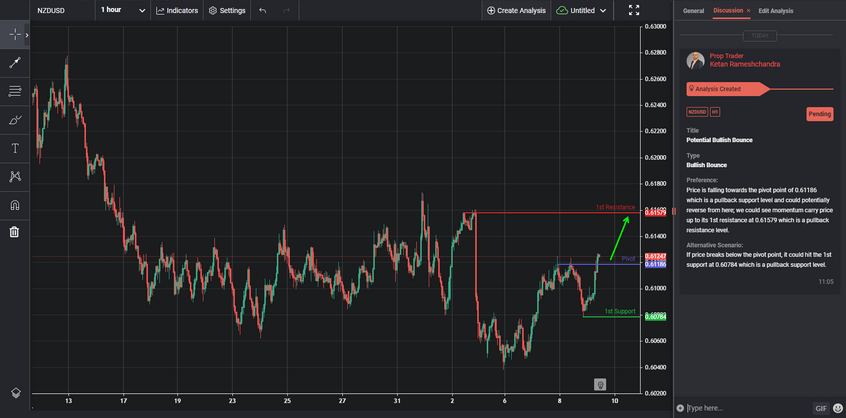Click the NZDUSD tag in analysis
846x418 pixels.
point(697,112)
